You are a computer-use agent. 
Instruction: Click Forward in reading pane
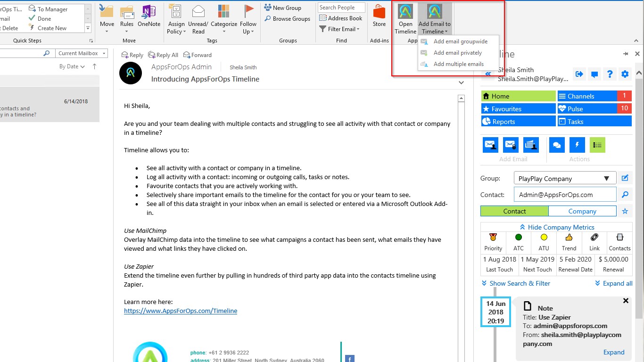198,55
